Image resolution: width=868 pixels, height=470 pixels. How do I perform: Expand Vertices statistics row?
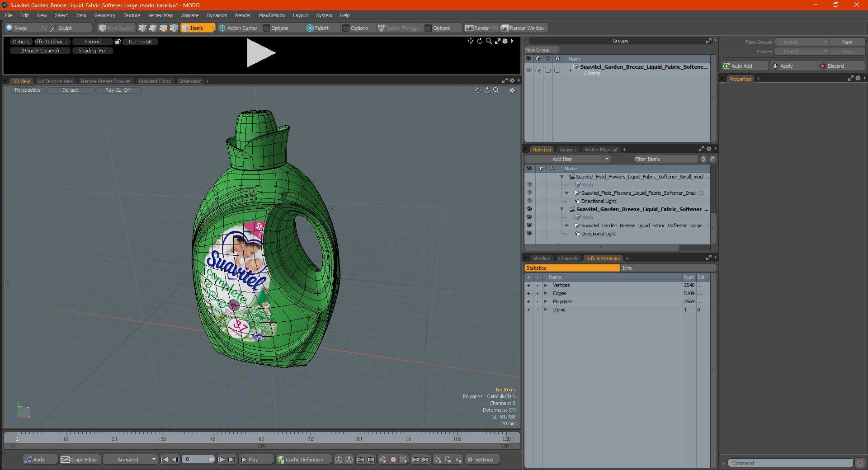click(546, 285)
